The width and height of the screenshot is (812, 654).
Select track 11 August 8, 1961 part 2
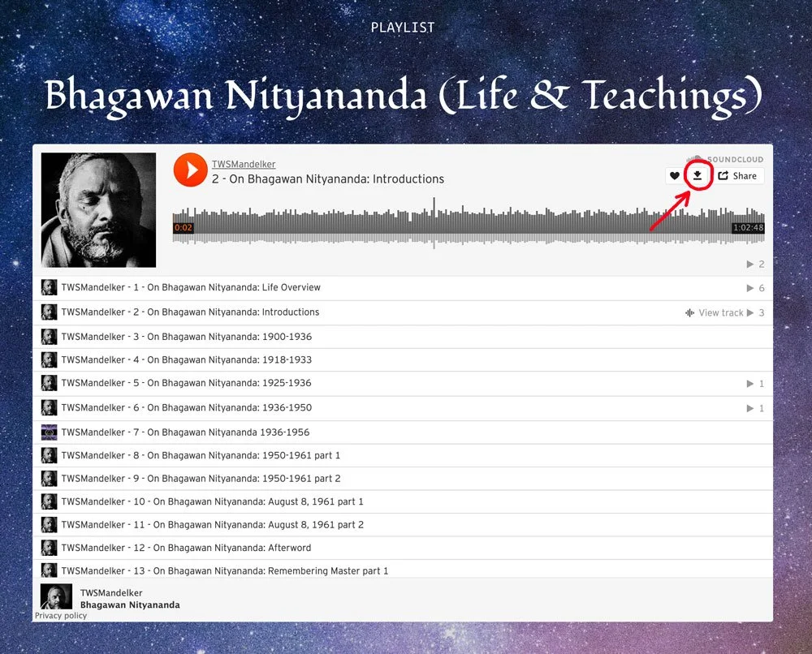403,525
